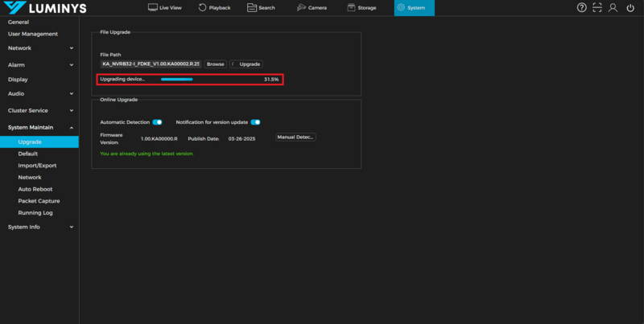Disable Notification for version update
This screenshot has width=644, height=324.
(255, 122)
